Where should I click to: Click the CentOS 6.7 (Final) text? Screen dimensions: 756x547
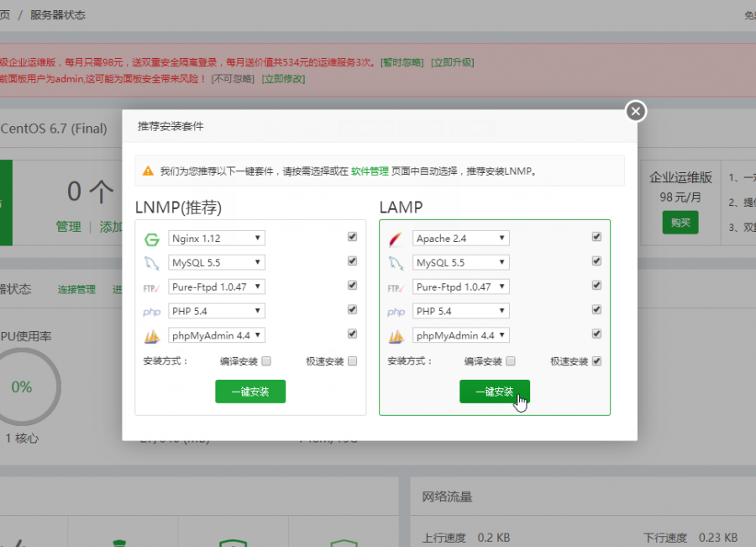tap(54, 129)
